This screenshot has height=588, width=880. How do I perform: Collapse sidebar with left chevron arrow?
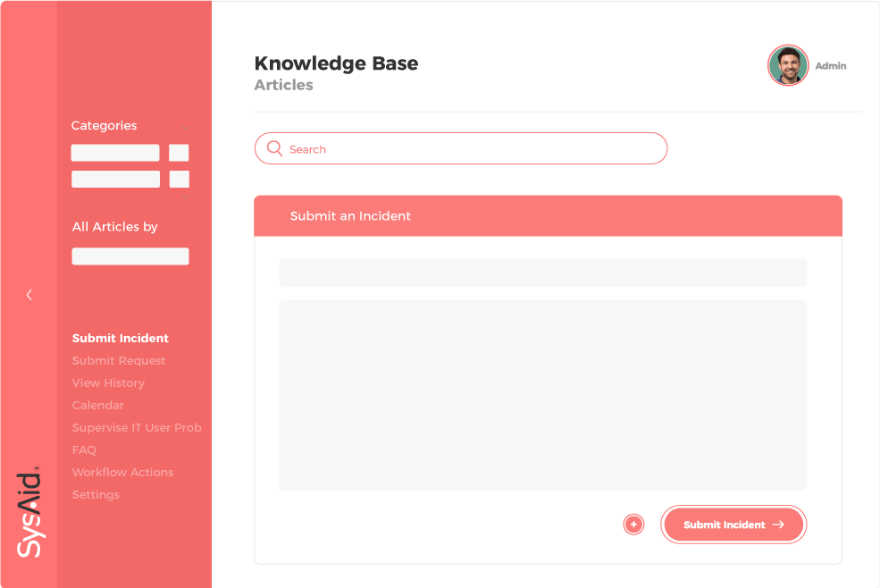tap(29, 295)
